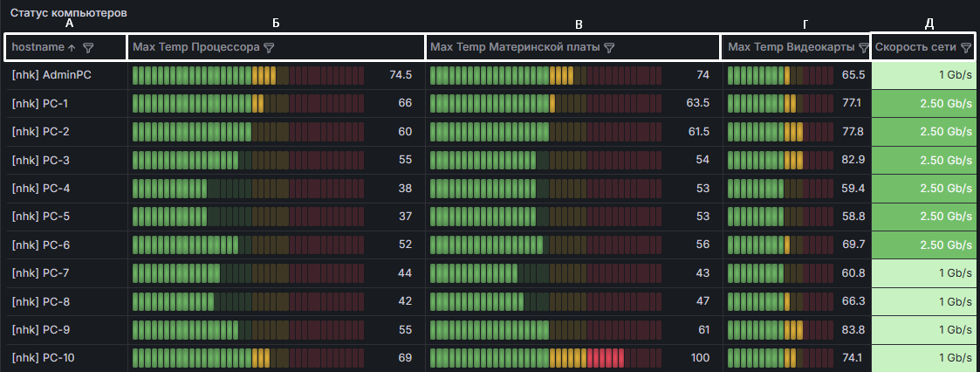The width and height of the screenshot is (980, 372).
Task: Click motherboard temperature value 100 for PC-10
Action: [x=700, y=358]
